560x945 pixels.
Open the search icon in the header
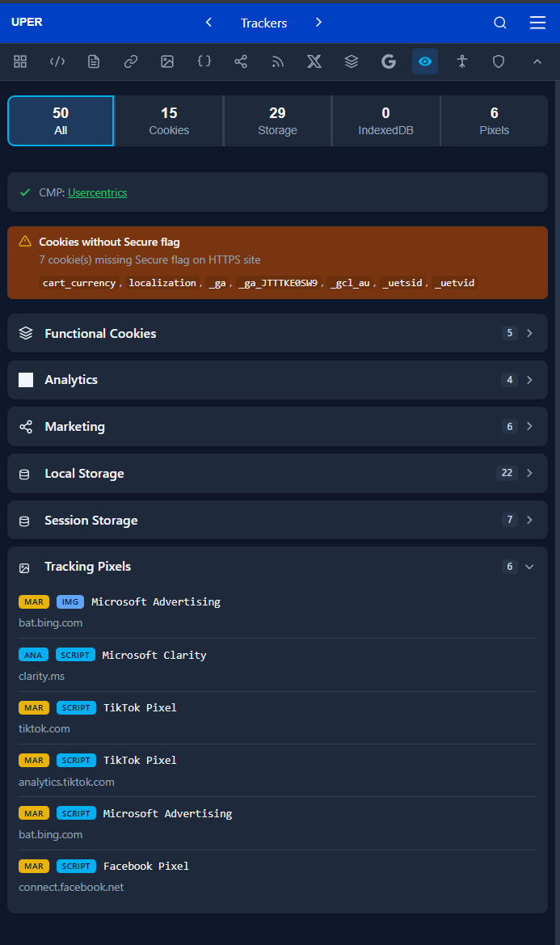[500, 23]
